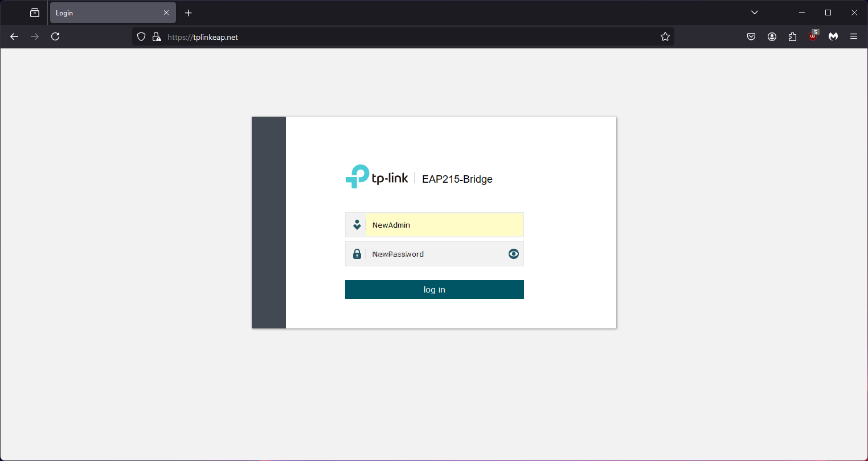This screenshot has width=868, height=461.
Task: View site security lock warning
Action: click(157, 37)
